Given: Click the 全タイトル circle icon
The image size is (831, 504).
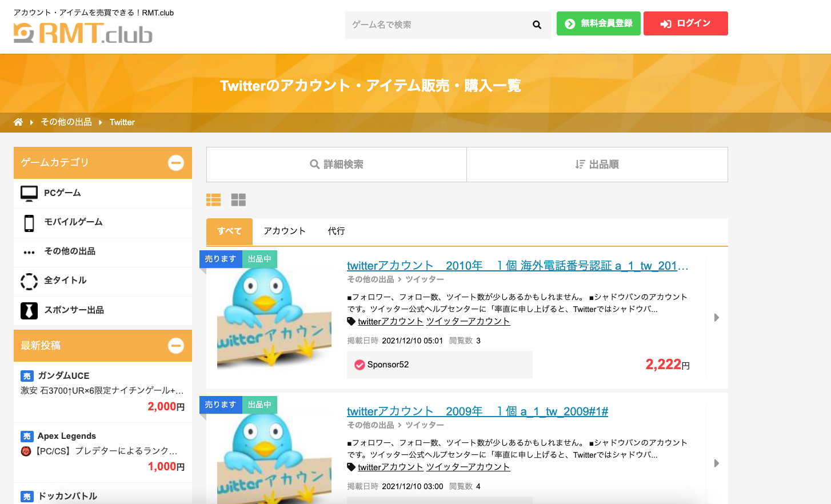Looking at the screenshot, I should pyautogui.click(x=29, y=281).
